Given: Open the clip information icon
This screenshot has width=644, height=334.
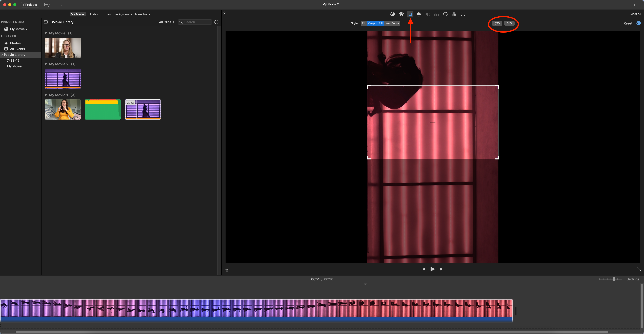Looking at the screenshot, I should (x=463, y=14).
